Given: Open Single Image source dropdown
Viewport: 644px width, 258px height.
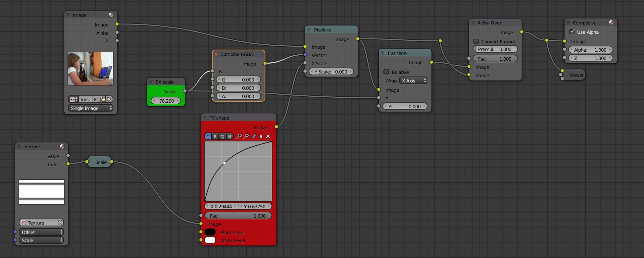Looking at the screenshot, I should click(x=90, y=108).
